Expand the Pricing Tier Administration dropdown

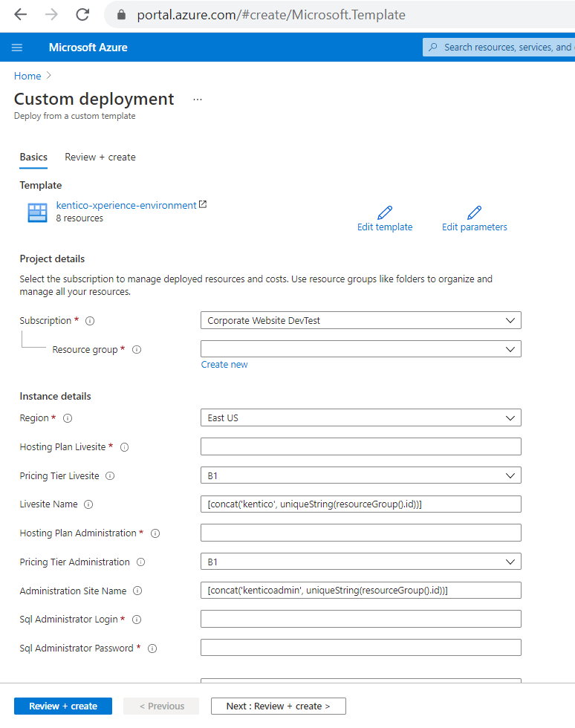tap(361, 562)
